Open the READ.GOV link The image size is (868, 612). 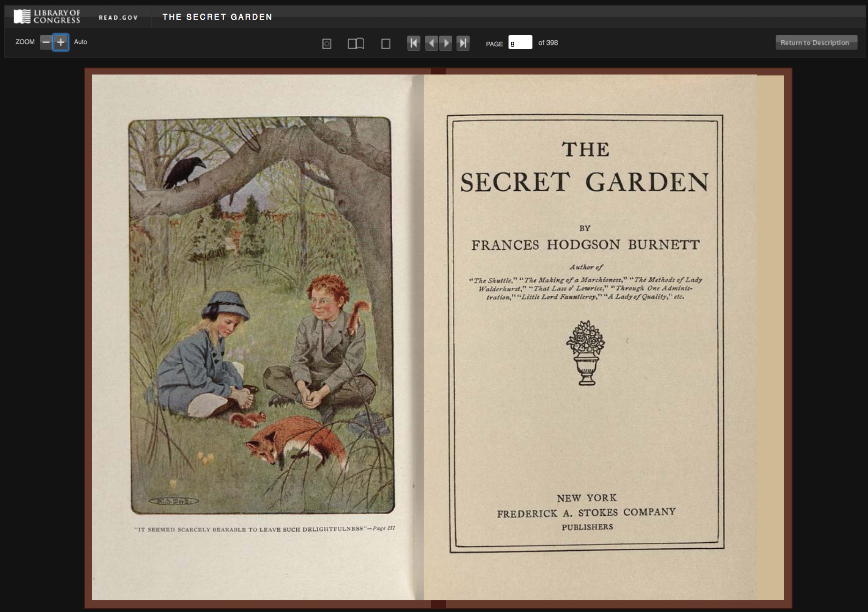[118, 17]
